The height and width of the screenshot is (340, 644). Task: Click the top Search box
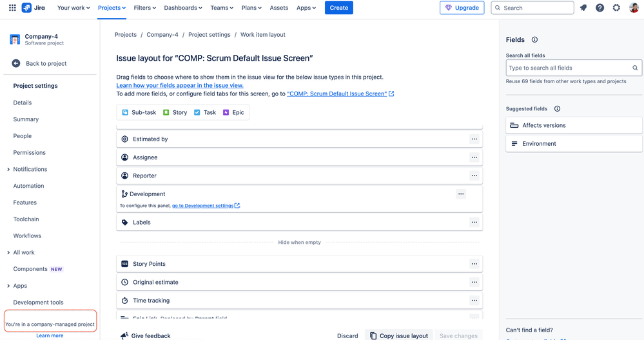click(532, 8)
